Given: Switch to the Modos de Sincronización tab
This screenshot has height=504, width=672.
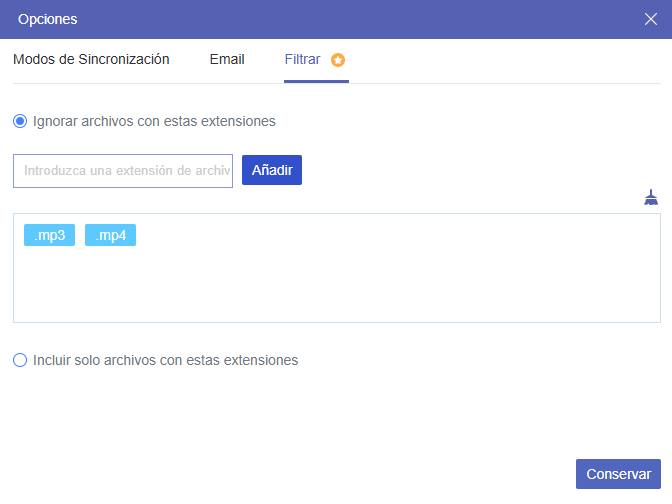Looking at the screenshot, I should [x=91, y=59].
